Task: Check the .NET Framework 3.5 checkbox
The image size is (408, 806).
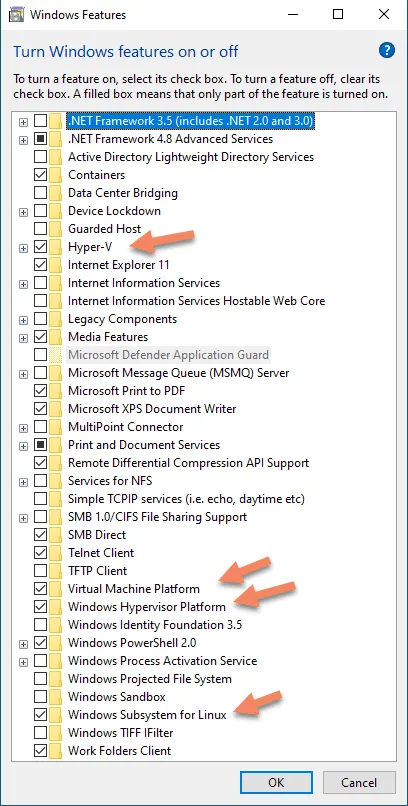Action: (40, 121)
